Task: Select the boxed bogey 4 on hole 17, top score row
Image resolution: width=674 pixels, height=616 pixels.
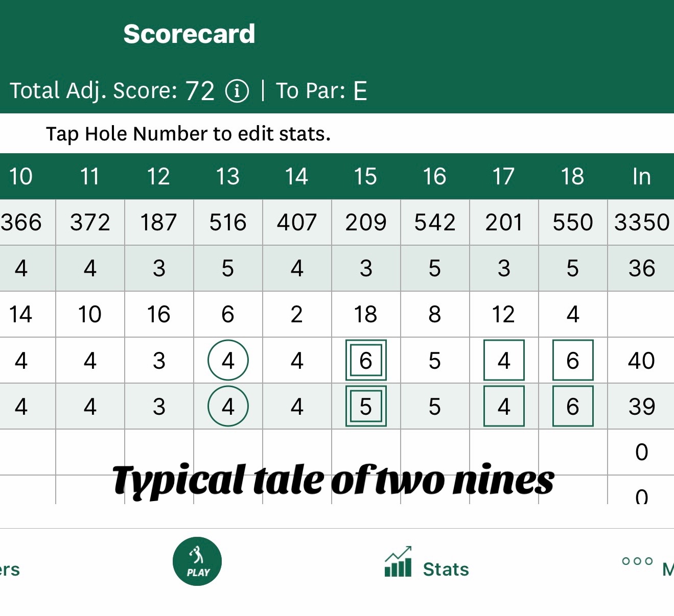Action: pos(504,360)
